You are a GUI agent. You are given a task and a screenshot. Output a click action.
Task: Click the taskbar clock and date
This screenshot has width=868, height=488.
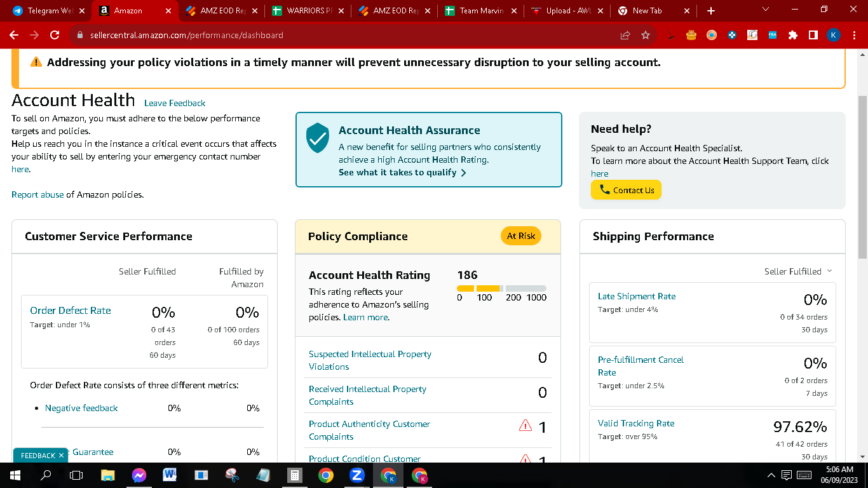pos(840,475)
